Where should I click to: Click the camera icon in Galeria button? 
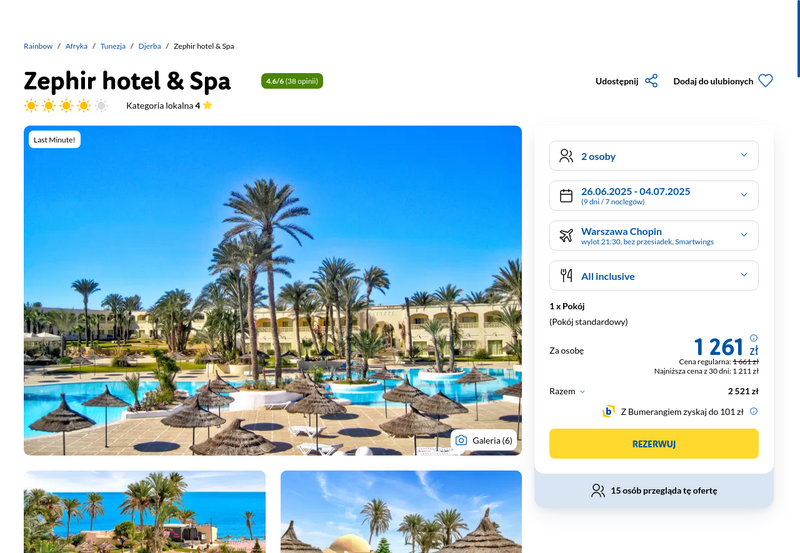461,440
